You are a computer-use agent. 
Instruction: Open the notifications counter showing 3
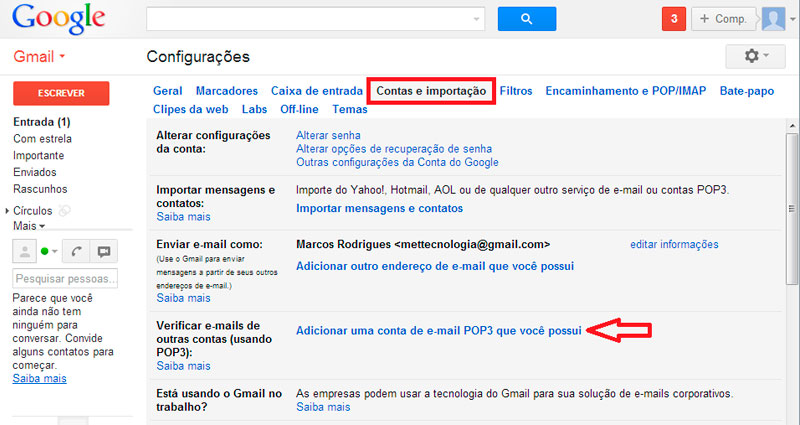[673, 19]
